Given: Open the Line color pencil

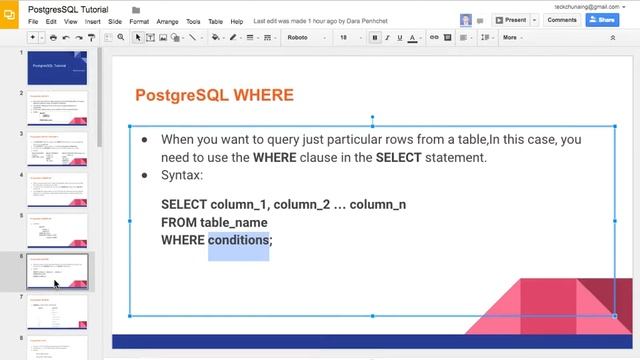Looking at the screenshot, I should [x=233, y=38].
